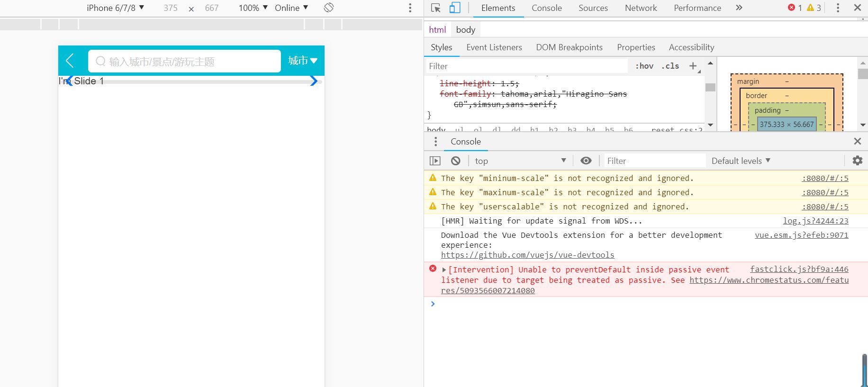Open the Online throttling dropdown
The height and width of the screenshot is (387, 868).
[x=291, y=8]
